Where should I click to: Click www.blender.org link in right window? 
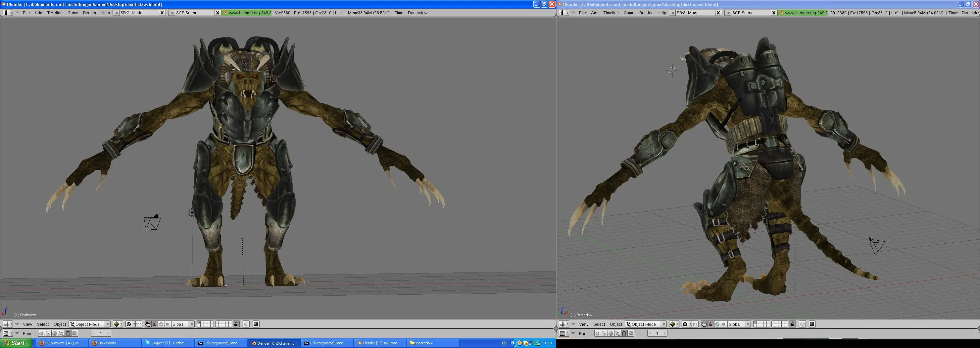[x=804, y=13]
